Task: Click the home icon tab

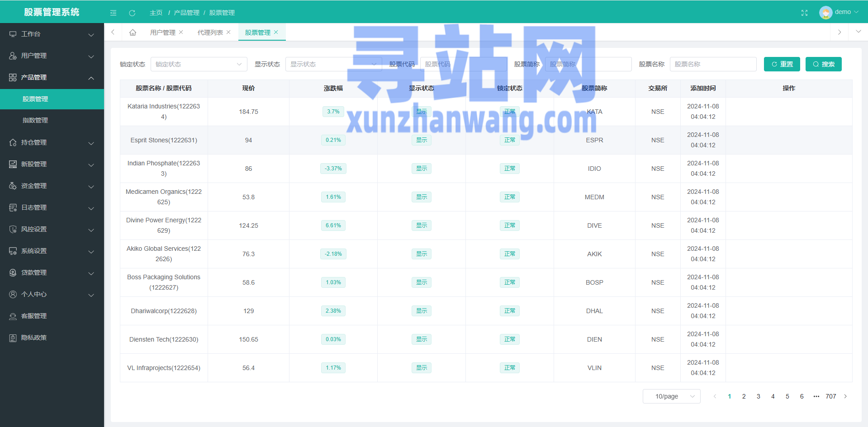Action: (x=133, y=32)
